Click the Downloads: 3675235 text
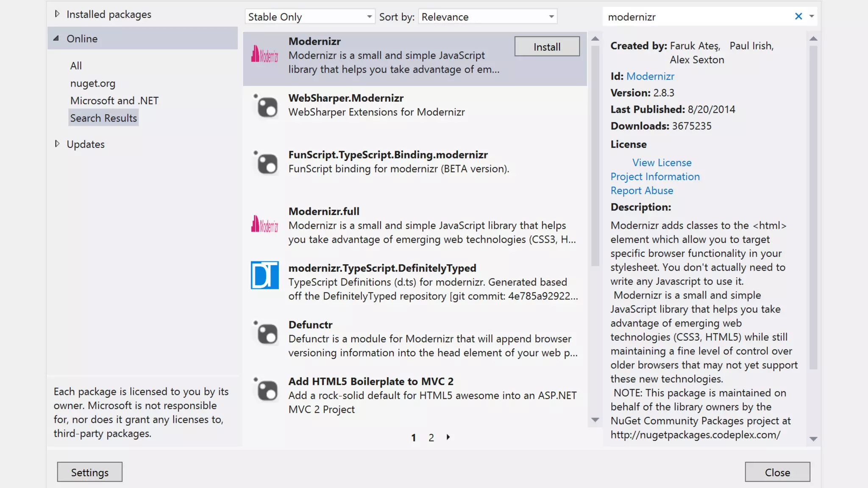The image size is (868, 488). [661, 126]
